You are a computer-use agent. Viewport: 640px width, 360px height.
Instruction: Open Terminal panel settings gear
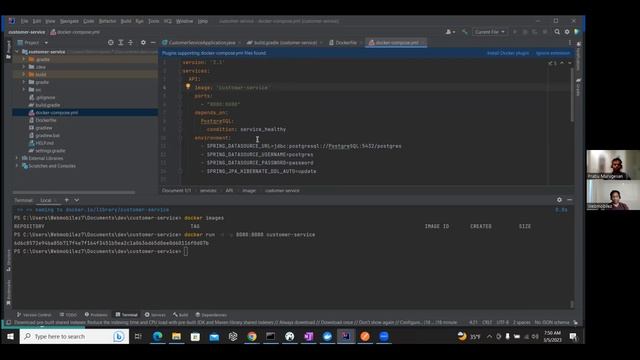coord(559,200)
